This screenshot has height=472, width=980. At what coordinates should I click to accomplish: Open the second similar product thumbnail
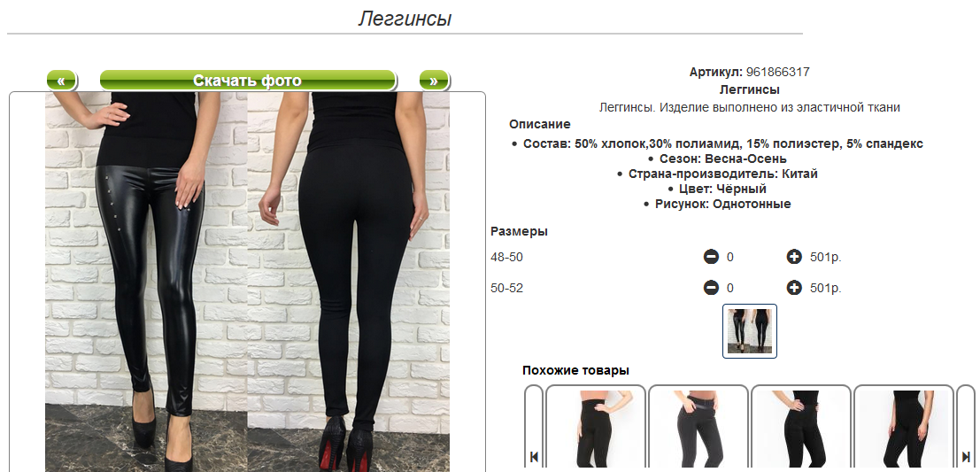698,429
